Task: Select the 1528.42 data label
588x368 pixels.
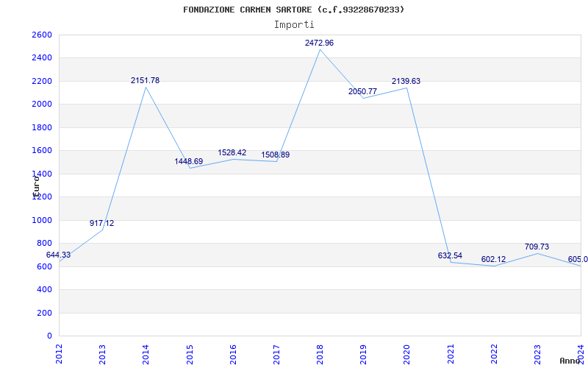Action: click(232, 152)
